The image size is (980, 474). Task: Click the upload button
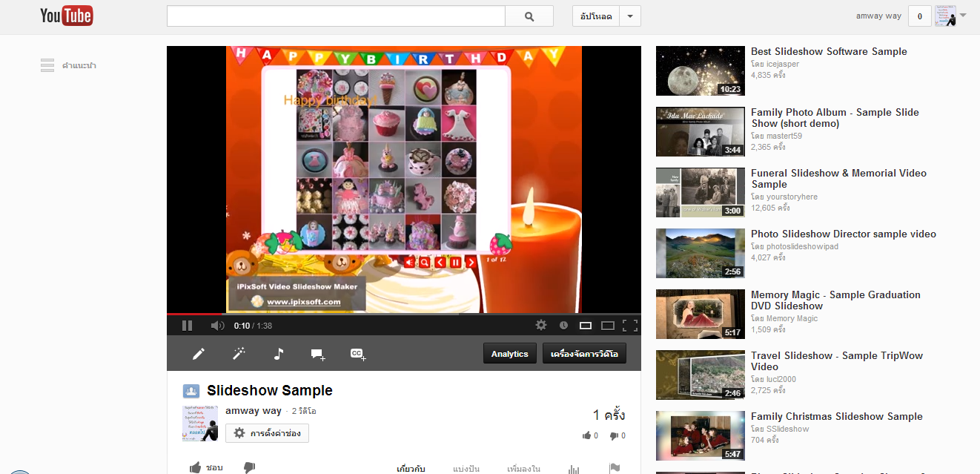coord(596,16)
